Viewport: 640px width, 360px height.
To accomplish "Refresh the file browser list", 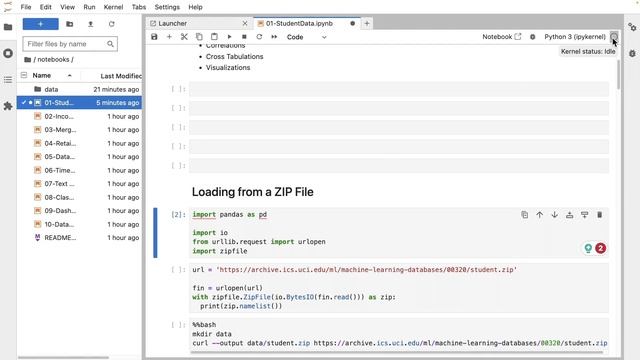I will (111, 24).
